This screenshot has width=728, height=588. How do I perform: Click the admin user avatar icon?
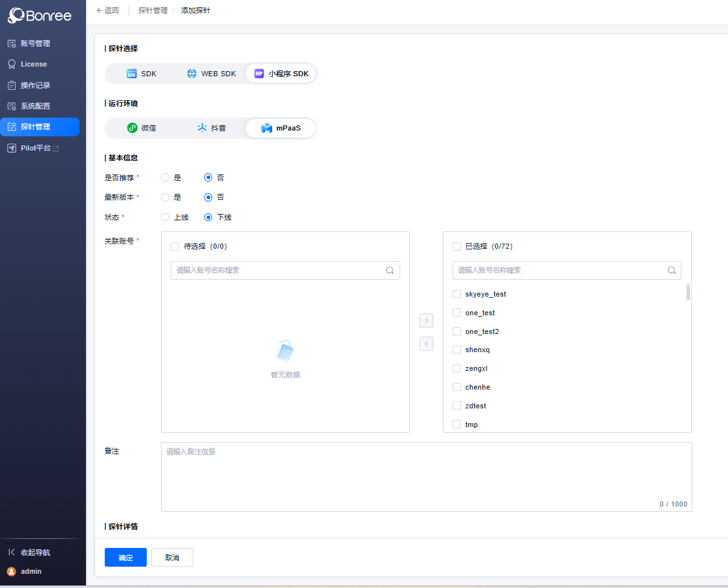click(12, 571)
